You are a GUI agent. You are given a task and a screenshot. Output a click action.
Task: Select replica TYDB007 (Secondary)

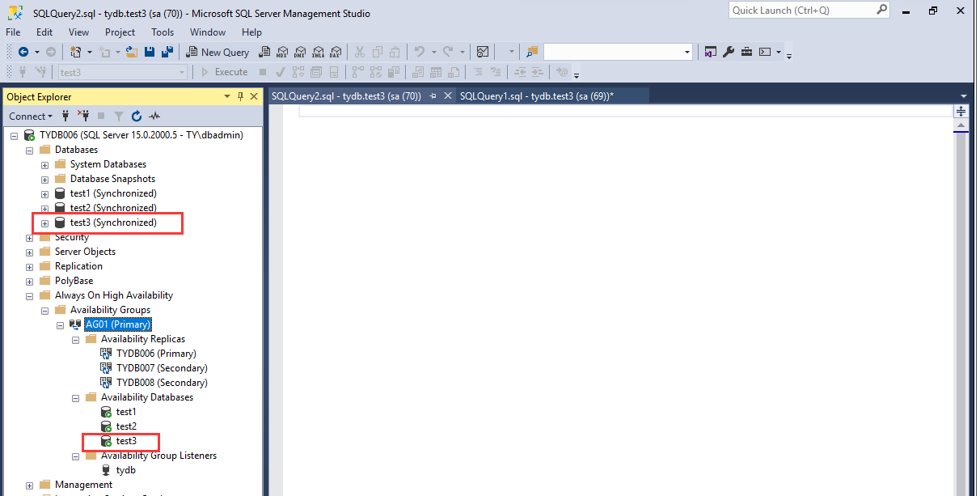click(x=162, y=368)
